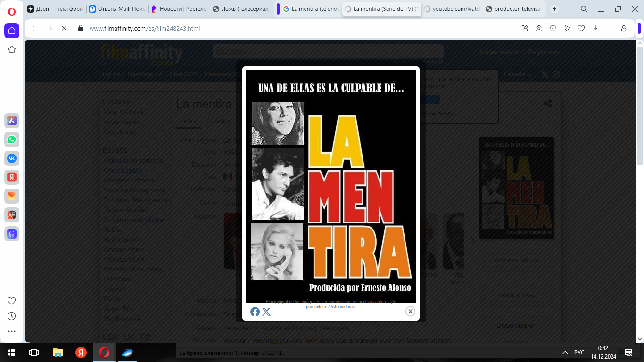Switch to the Новости | Ростелеком tab
Screen dimensions: 644x362
pos(179,9)
